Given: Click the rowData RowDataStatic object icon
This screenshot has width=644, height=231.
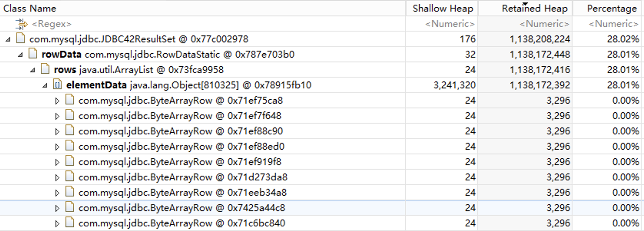Looking at the screenshot, I should pos(33,54).
